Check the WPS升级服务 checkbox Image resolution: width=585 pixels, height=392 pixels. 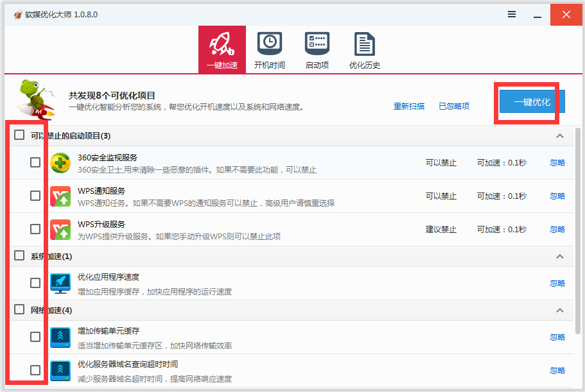click(x=35, y=229)
